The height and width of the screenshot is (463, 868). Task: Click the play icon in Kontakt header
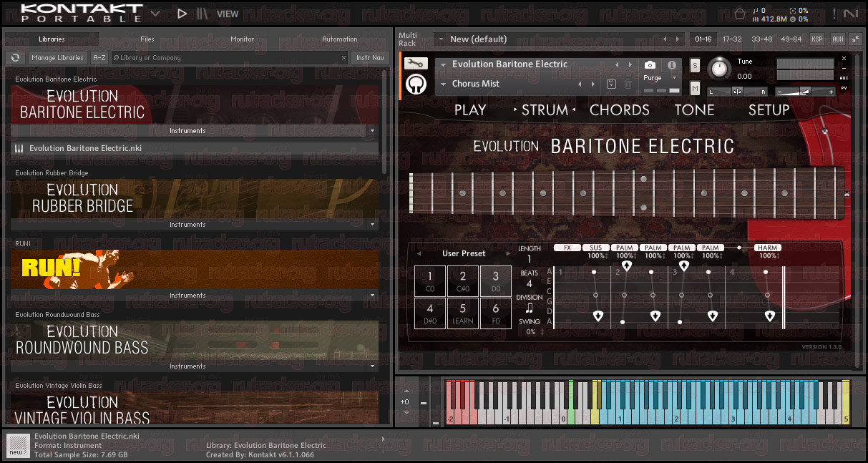(x=182, y=13)
